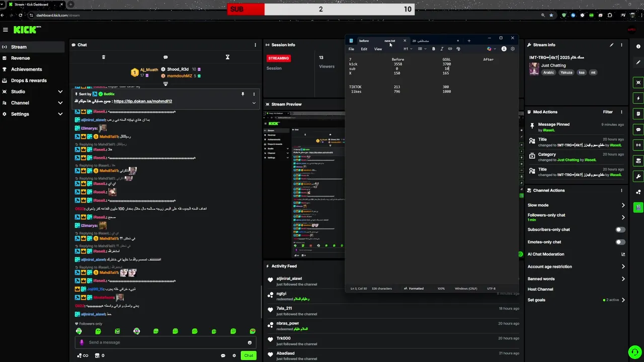This screenshot has width=644, height=362.
Task: Click the trash icon in chat toolbar
Action: [104, 57]
